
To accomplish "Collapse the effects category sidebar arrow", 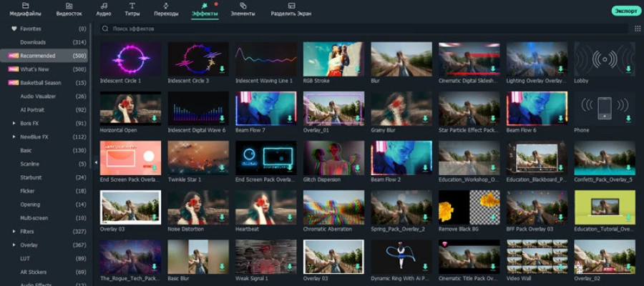I will point(96,162).
